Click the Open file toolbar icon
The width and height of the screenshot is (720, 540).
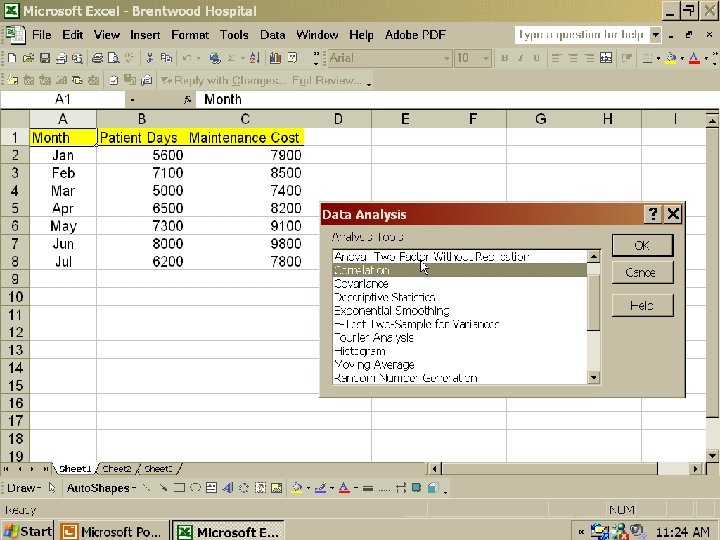coord(27,59)
